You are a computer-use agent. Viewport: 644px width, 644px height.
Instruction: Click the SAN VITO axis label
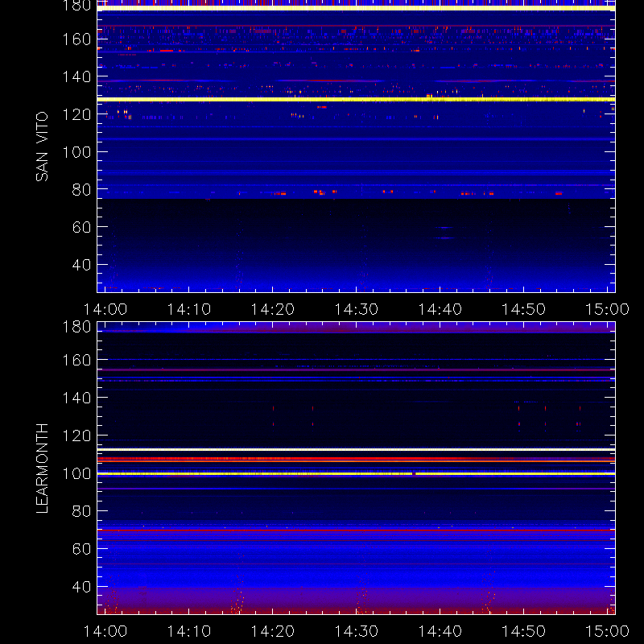coord(42,147)
